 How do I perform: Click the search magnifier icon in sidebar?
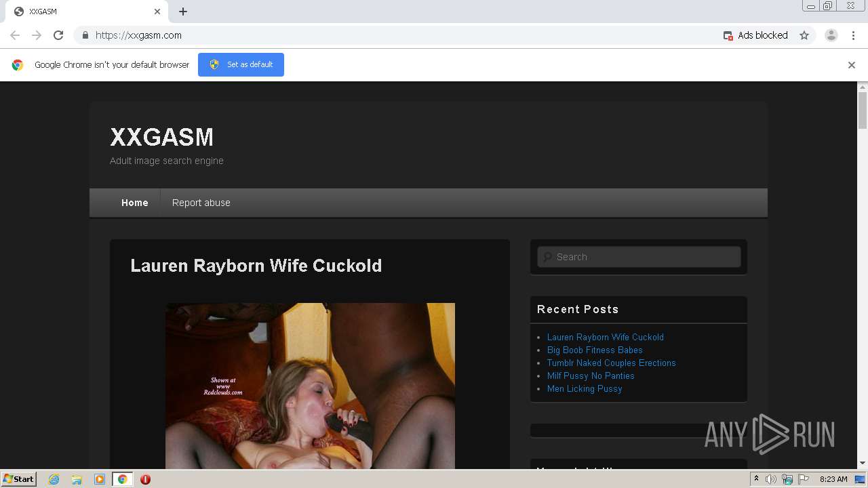click(x=547, y=257)
